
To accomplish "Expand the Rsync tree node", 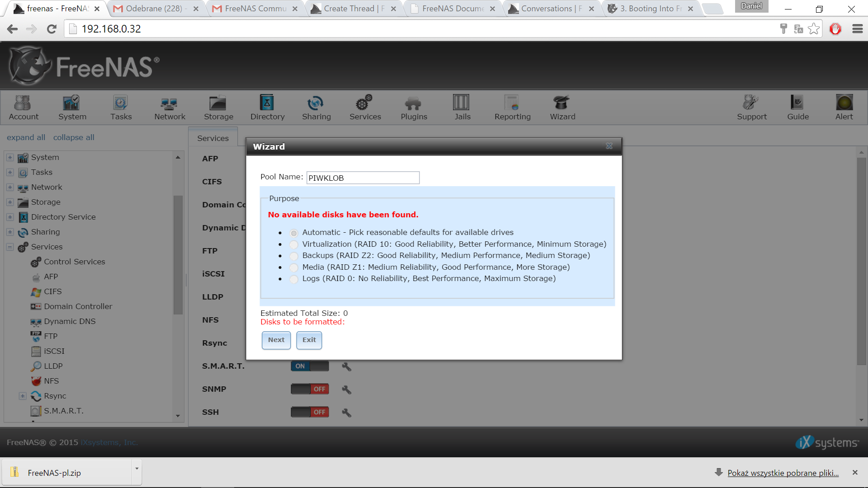I will coord(23,396).
